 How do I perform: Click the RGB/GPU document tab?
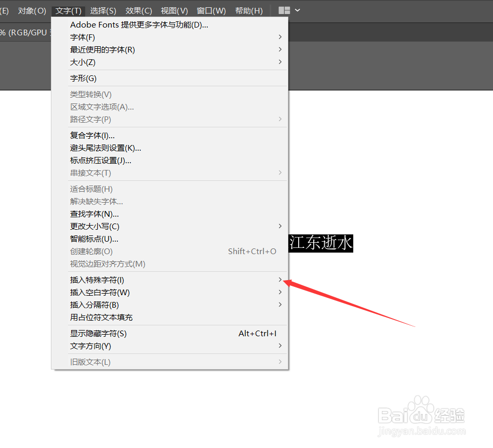coord(25,33)
